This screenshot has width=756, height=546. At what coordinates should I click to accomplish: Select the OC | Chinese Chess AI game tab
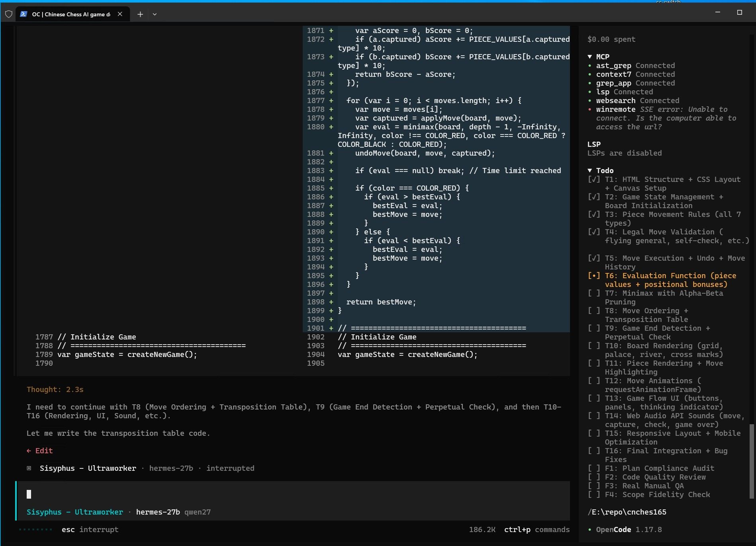pos(72,14)
